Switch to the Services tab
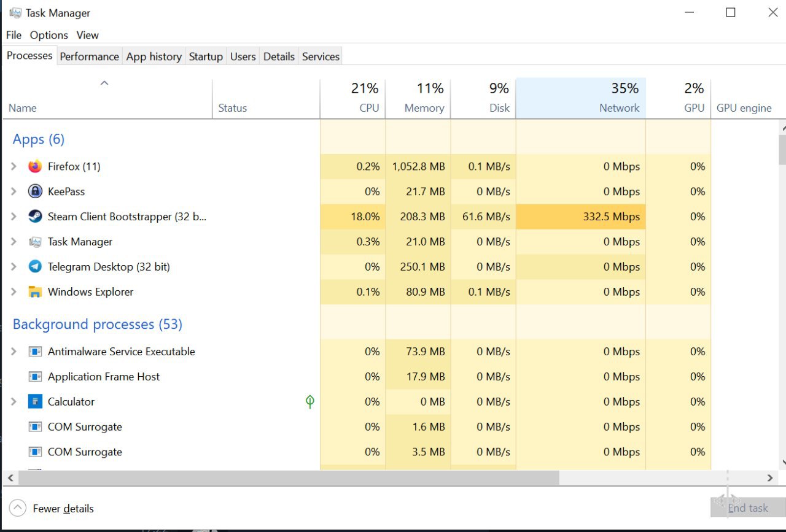Image resolution: width=786 pixels, height=532 pixels. click(321, 56)
